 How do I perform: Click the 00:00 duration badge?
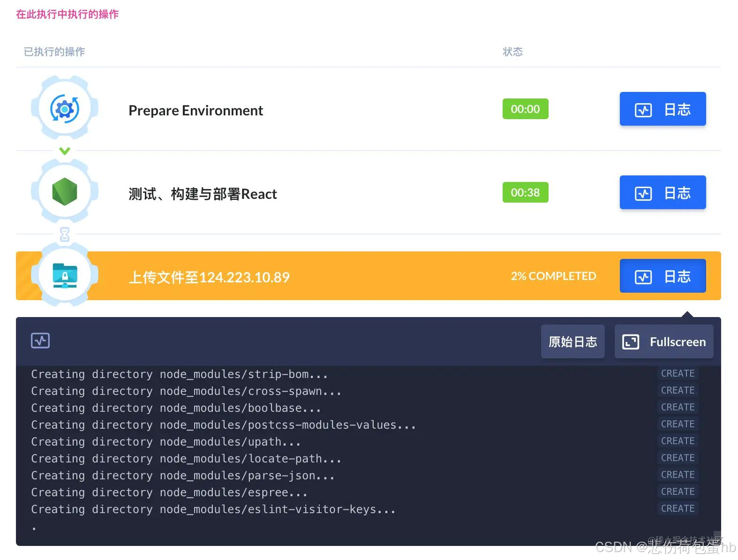[x=525, y=109]
